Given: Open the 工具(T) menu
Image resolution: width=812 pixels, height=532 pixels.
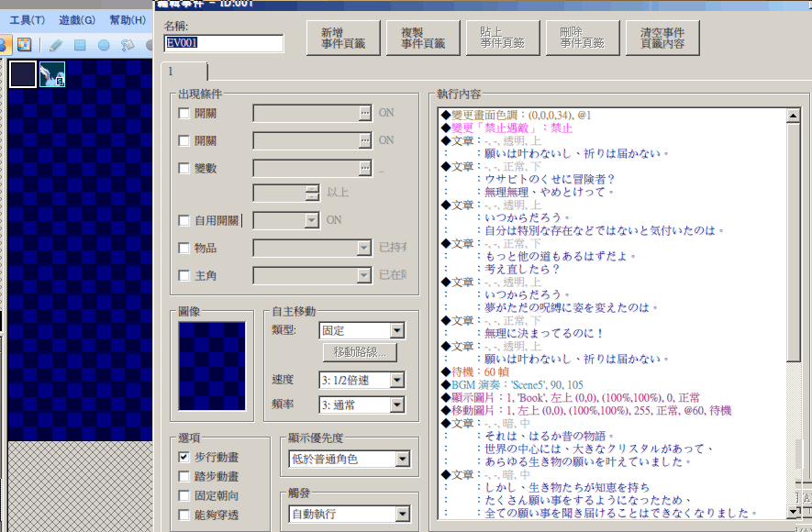Looking at the screenshot, I should coord(27,20).
